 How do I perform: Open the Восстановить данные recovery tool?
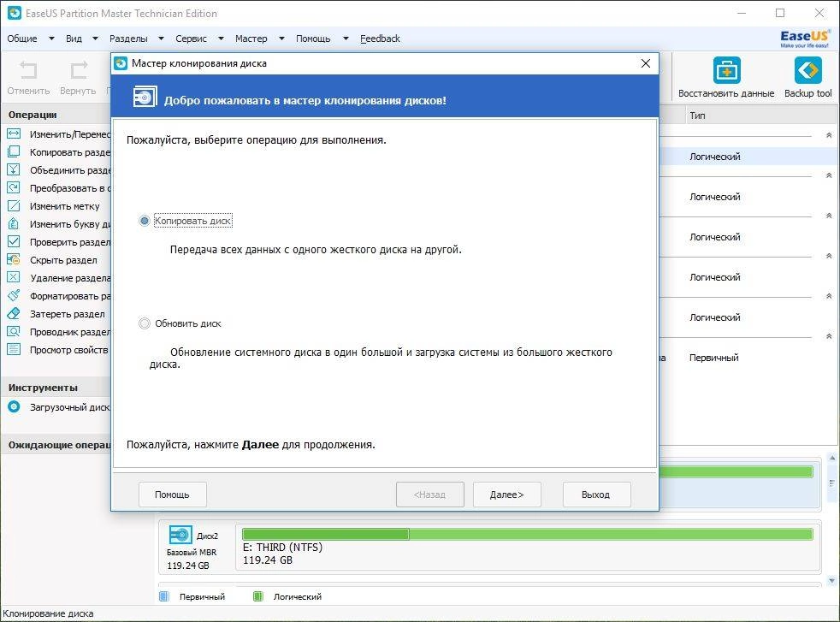726,70
